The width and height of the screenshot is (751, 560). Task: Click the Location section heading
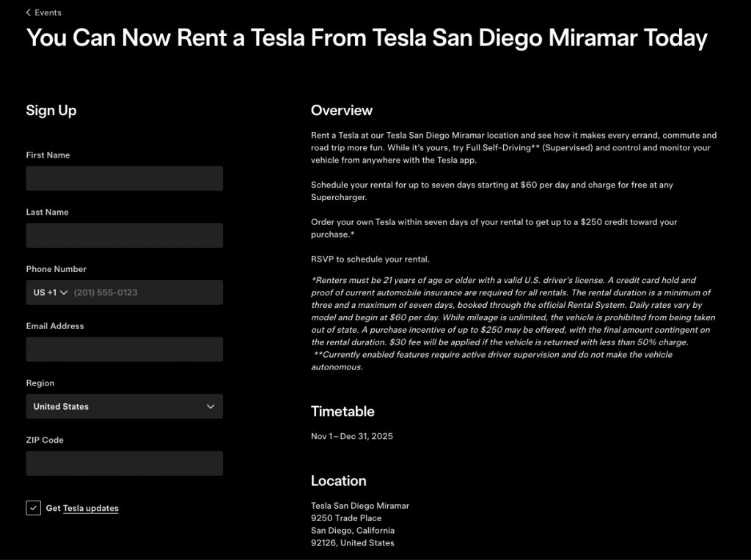point(338,481)
